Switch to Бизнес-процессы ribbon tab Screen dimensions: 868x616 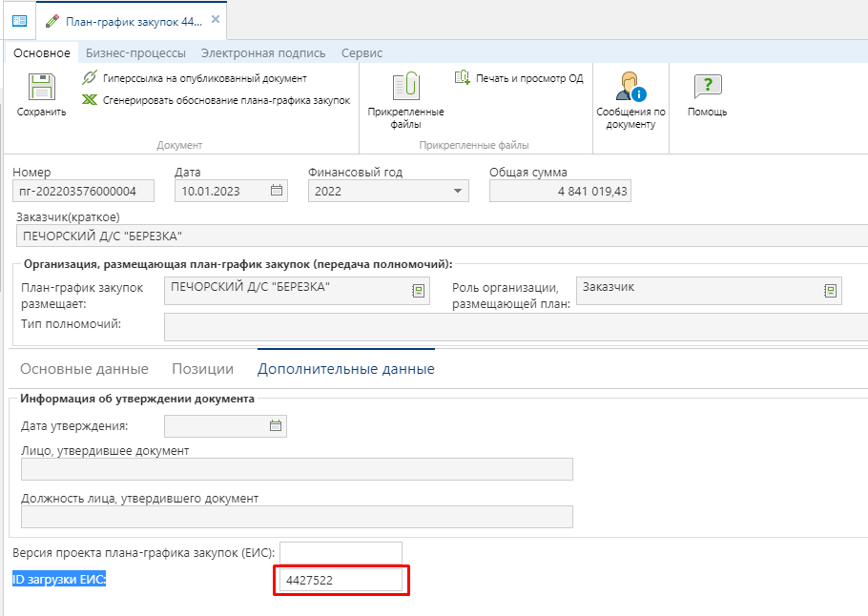pos(135,53)
